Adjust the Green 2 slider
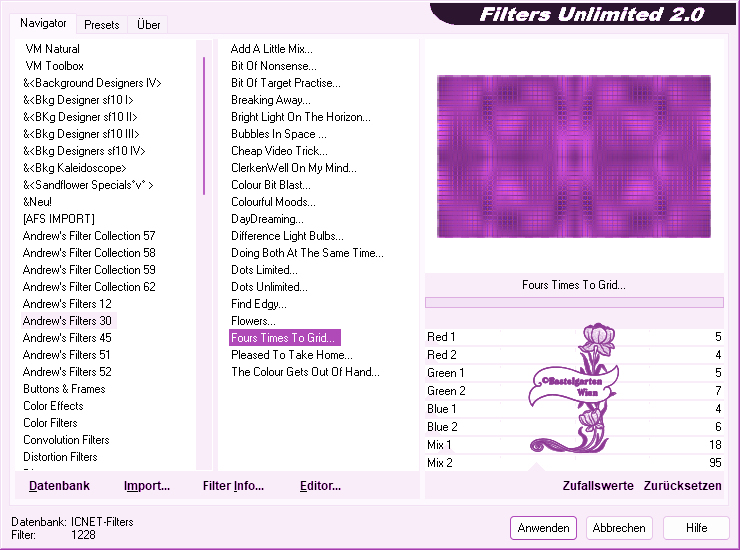Image resolution: width=740 pixels, height=550 pixels. tap(574, 391)
